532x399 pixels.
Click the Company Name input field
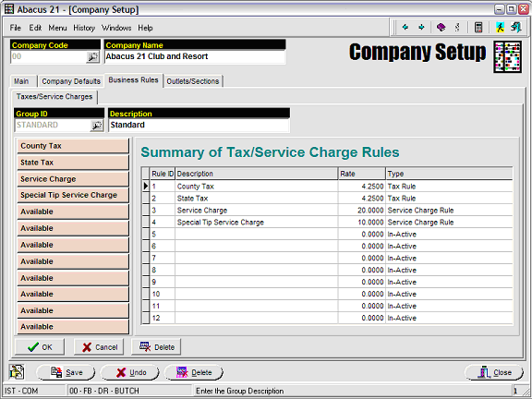pyautogui.click(x=195, y=56)
